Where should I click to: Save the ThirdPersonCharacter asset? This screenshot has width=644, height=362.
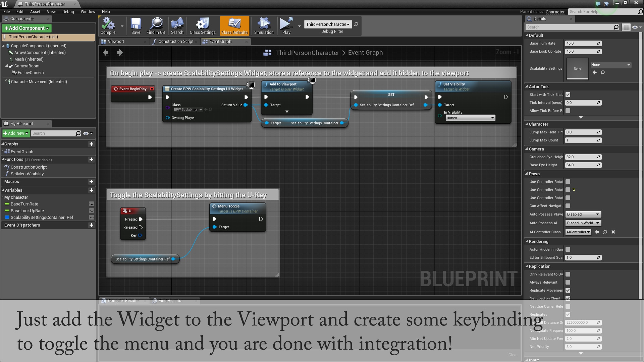point(136,26)
